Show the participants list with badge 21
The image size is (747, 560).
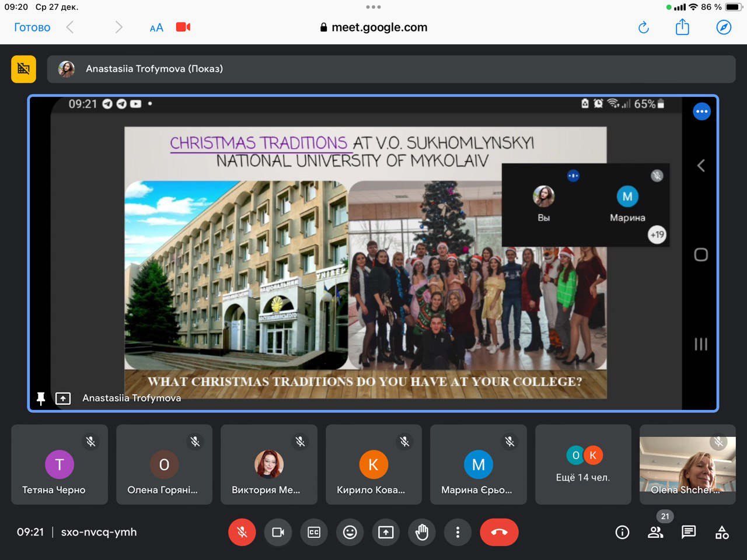tap(656, 532)
